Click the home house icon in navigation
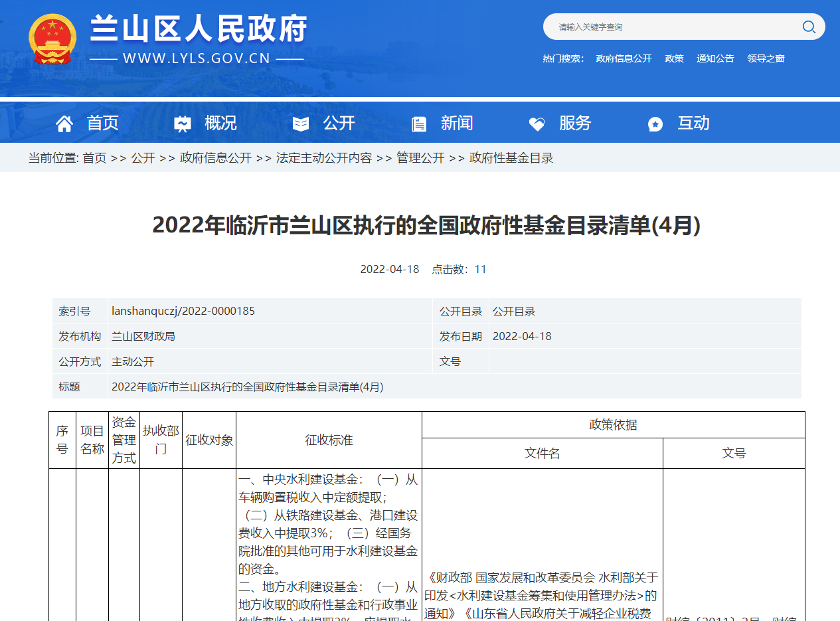840x621 pixels. (64, 124)
